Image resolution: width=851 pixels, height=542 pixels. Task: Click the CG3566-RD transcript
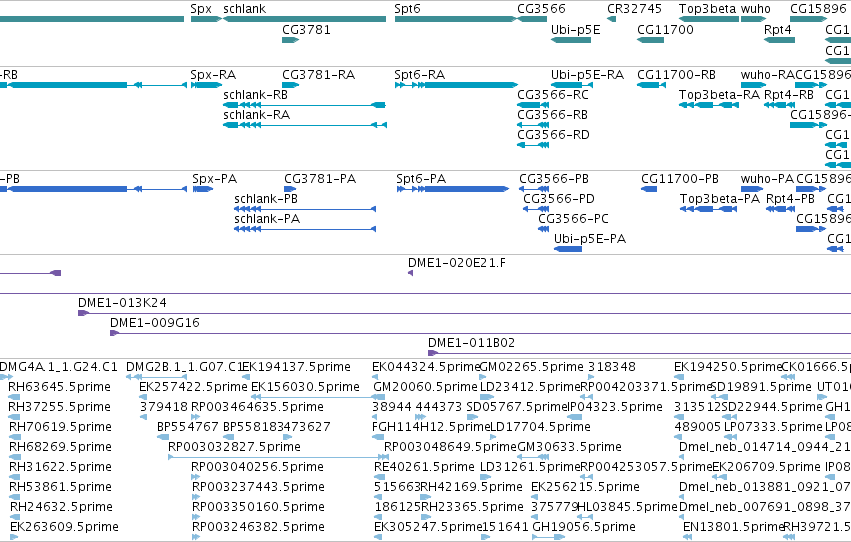(533, 145)
